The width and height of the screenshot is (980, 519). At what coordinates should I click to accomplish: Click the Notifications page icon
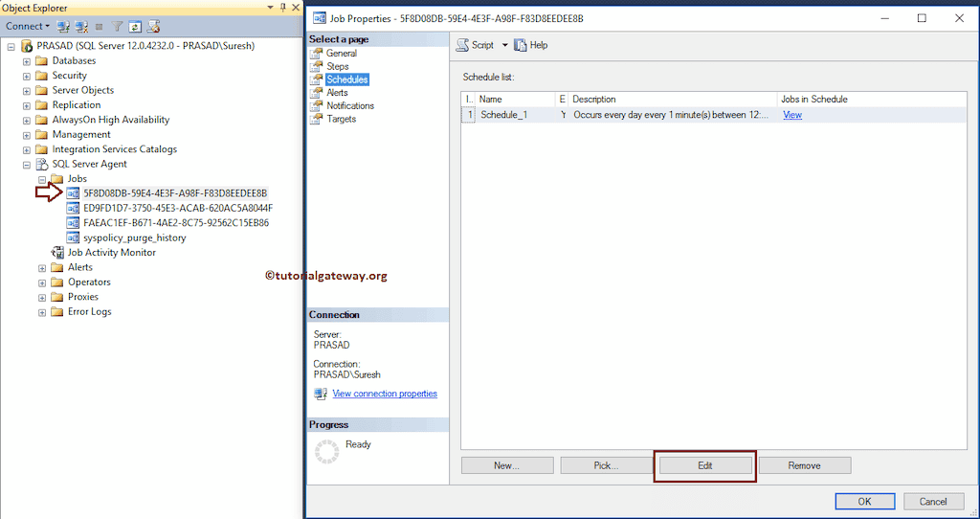tap(316, 105)
